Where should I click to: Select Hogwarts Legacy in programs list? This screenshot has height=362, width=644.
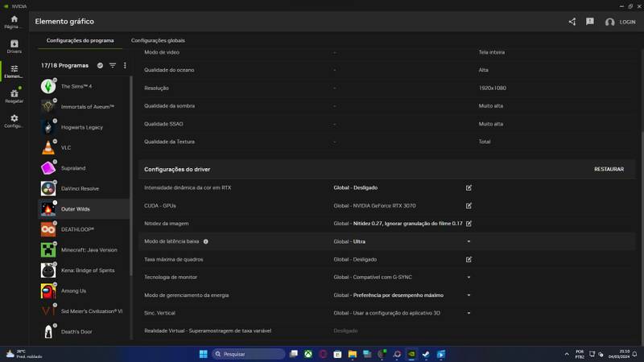pyautogui.click(x=84, y=127)
